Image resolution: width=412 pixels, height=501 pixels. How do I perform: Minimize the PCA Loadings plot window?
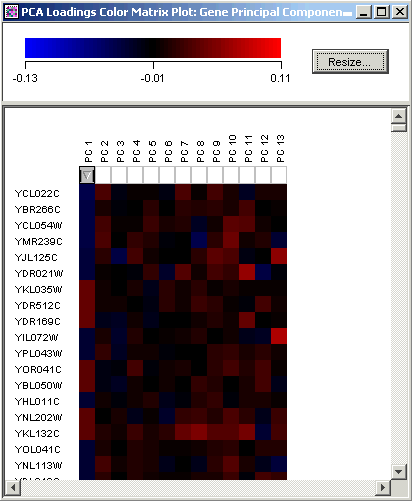(364, 12)
